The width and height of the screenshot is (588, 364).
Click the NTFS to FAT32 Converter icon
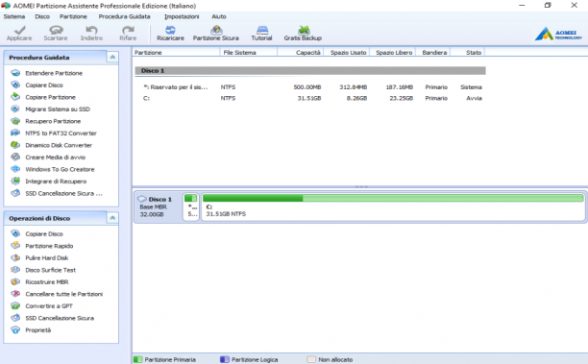[15, 133]
